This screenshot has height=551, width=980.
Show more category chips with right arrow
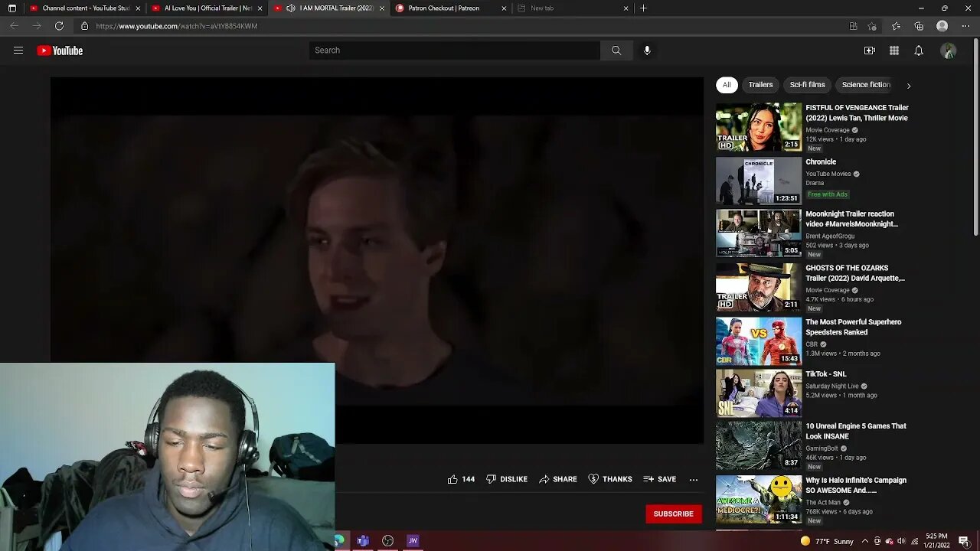point(909,86)
